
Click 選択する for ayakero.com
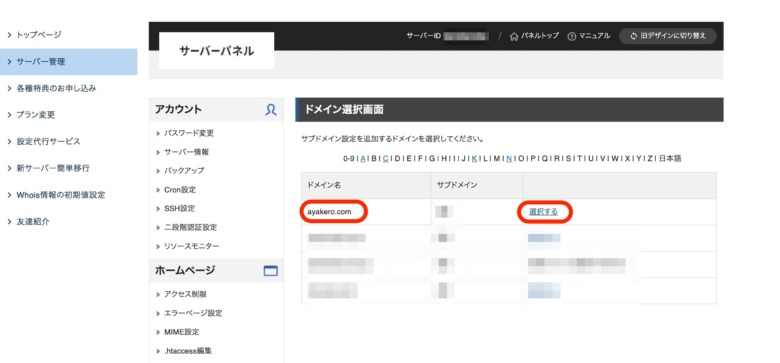pyautogui.click(x=543, y=212)
